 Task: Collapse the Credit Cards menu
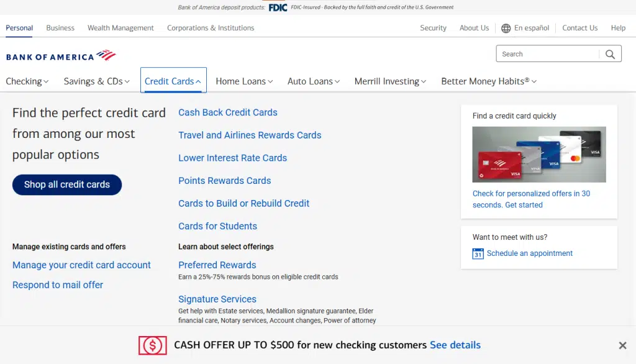173,81
